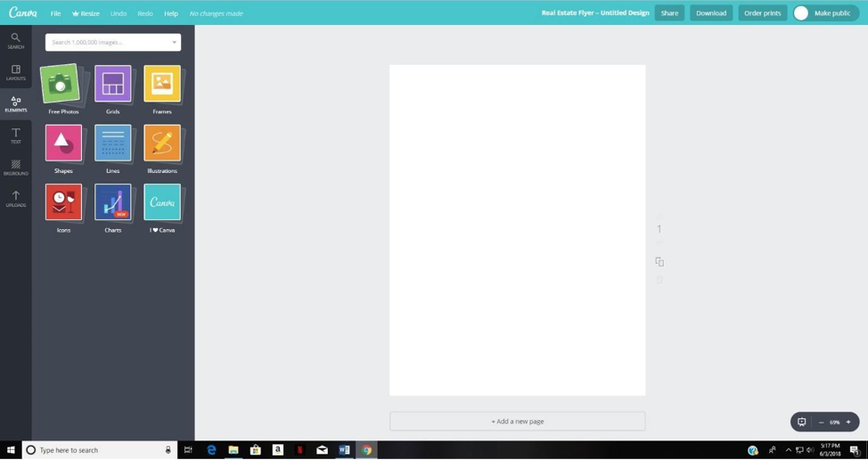Move page up with arrow above page number
Image resolution: width=868 pixels, height=460 pixels.
659,217
